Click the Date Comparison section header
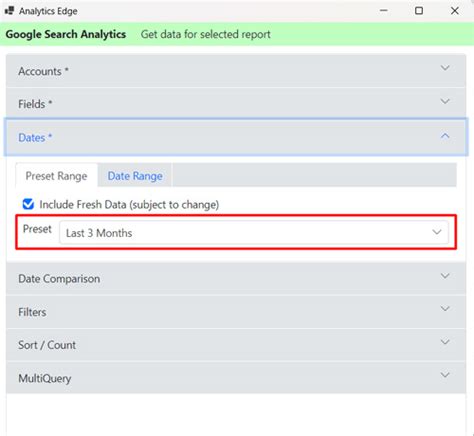 236,279
